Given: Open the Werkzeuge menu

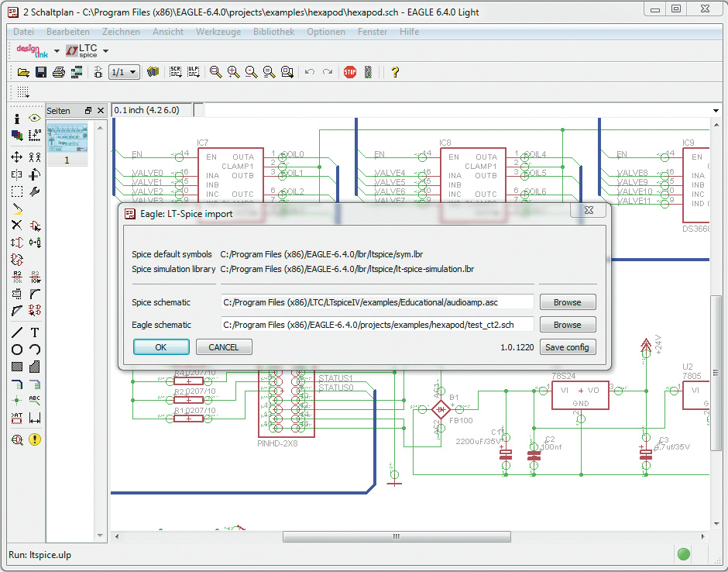Looking at the screenshot, I should (218, 32).
